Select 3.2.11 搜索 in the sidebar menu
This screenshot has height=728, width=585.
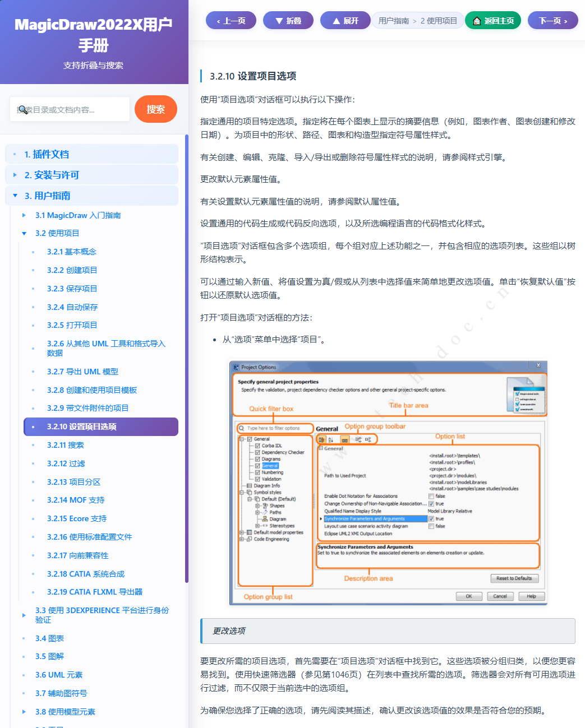pos(65,445)
